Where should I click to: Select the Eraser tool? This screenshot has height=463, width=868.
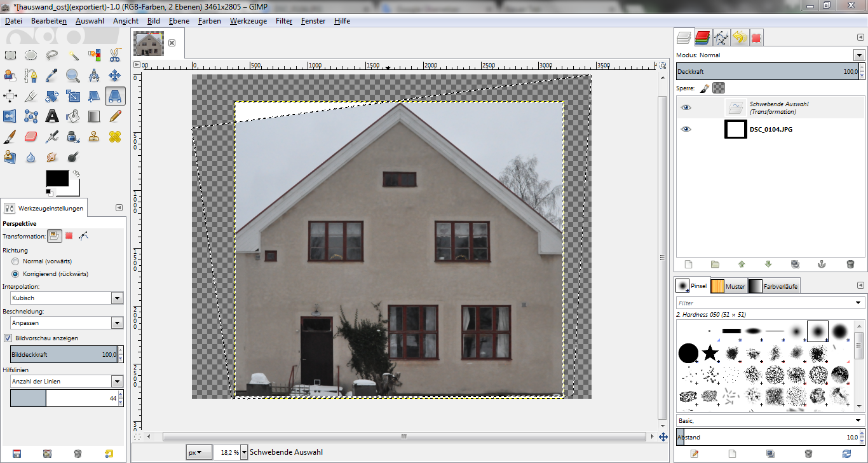tap(31, 137)
